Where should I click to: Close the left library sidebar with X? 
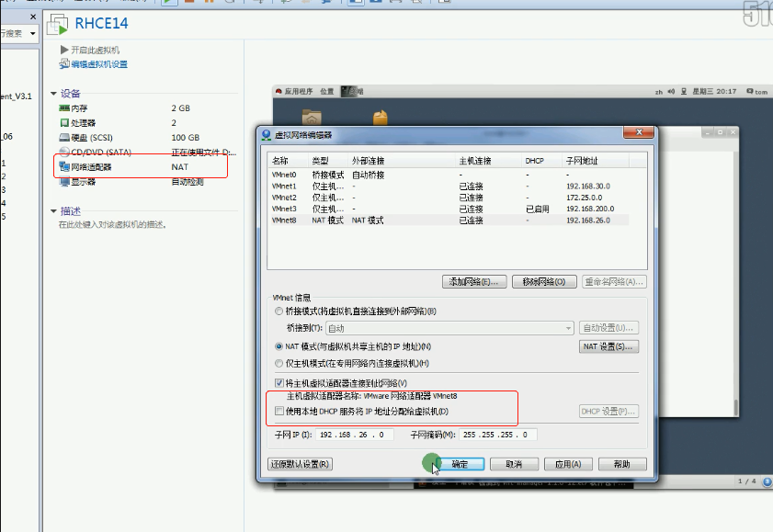(x=33, y=17)
